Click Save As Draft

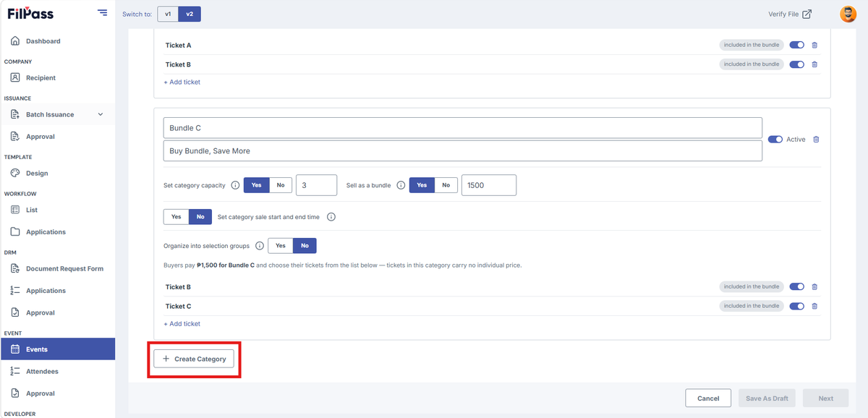(767, 398)
